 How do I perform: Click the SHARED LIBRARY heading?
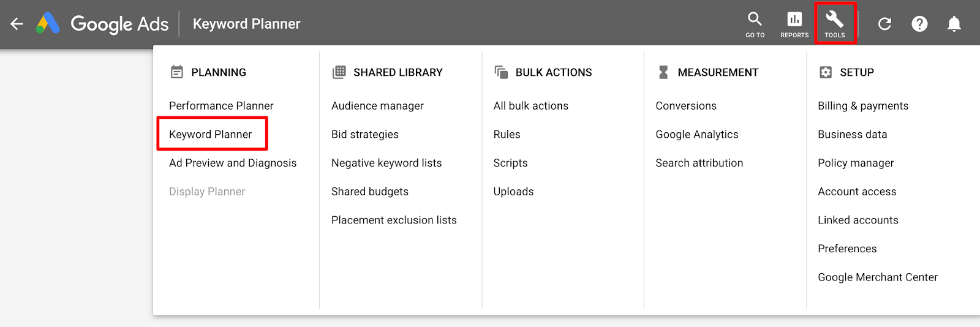[x=398, y=72]
